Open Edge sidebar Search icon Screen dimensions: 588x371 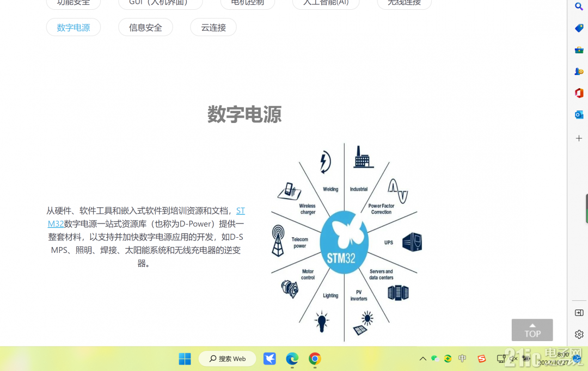tap(579, 7)
